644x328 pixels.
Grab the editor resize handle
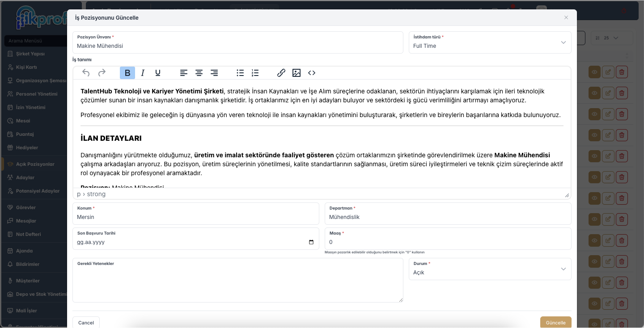567,195
